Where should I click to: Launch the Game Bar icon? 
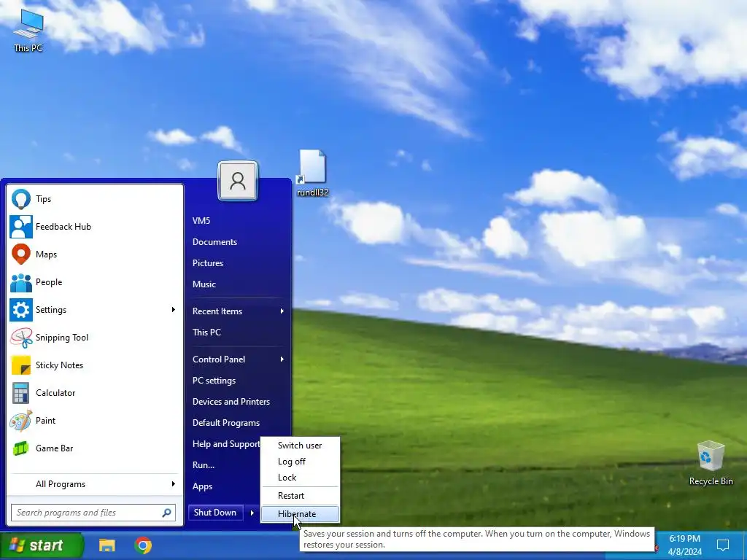(21, 448)
